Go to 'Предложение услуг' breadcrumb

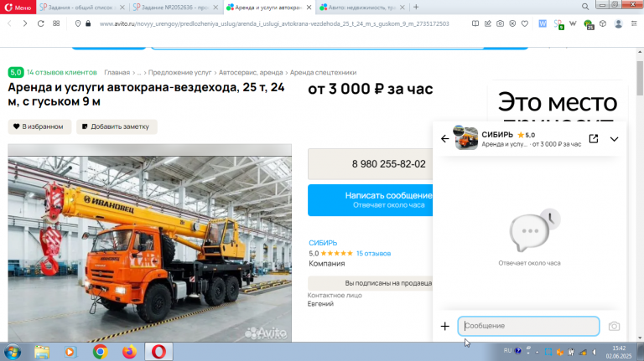[x=179, y=72]
